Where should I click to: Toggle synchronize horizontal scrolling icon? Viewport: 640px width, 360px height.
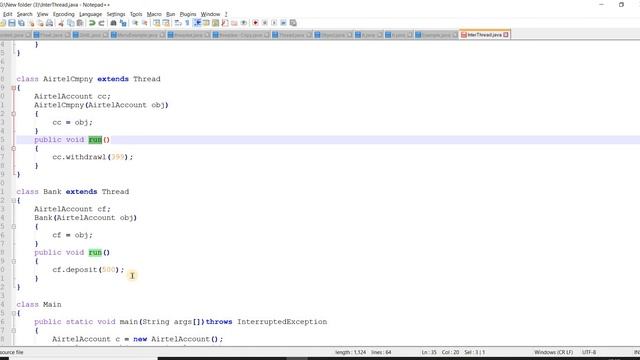pos(166,23)
